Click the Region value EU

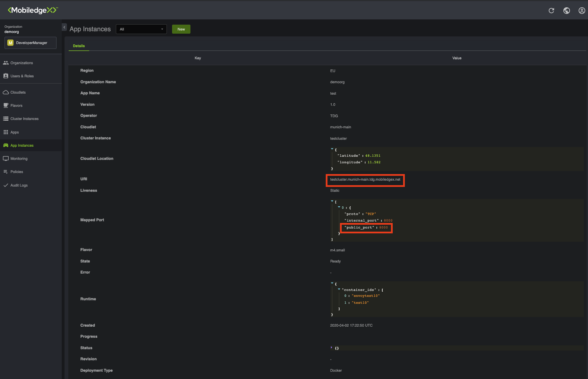(x=332, y=71)
